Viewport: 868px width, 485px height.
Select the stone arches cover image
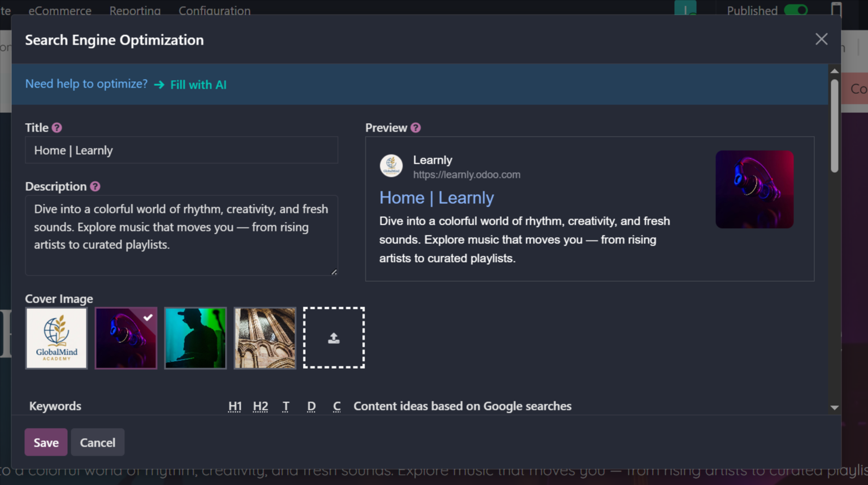265,338
